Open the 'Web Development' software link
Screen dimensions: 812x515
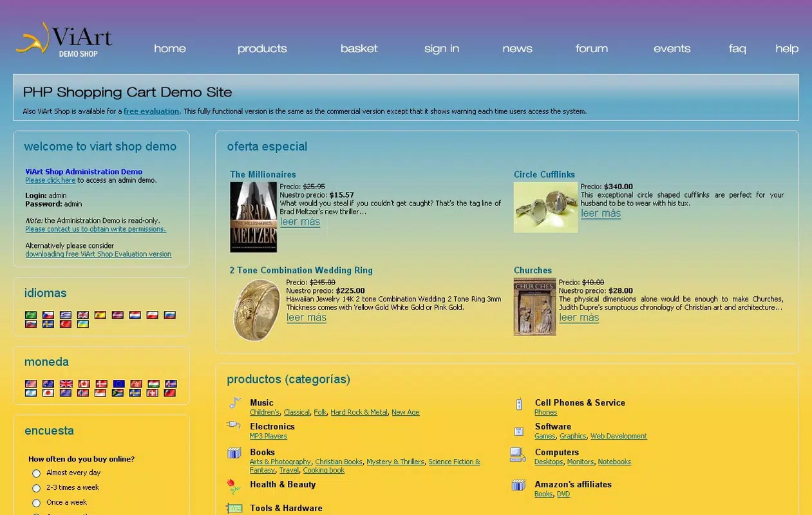coord(619,436)
